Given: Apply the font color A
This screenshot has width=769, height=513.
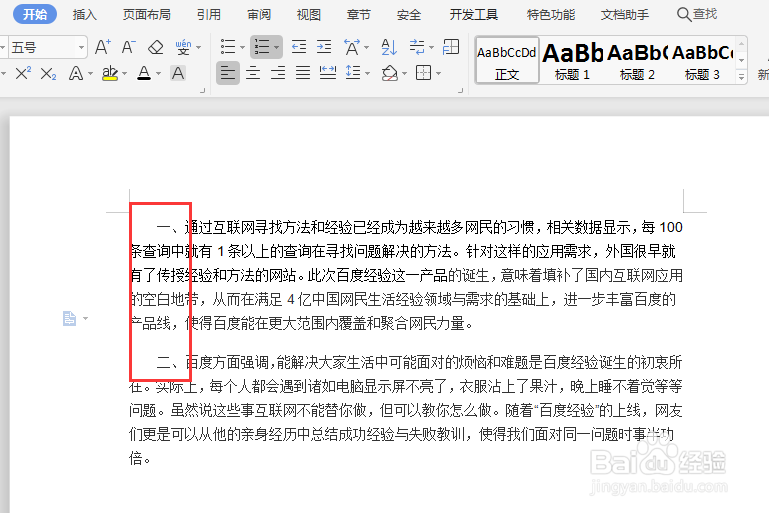Looking at the screenshot, I should click(x=144, y=74).
